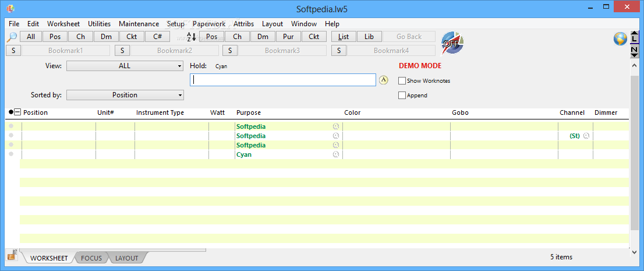Click the N arrow button below L

634,51
